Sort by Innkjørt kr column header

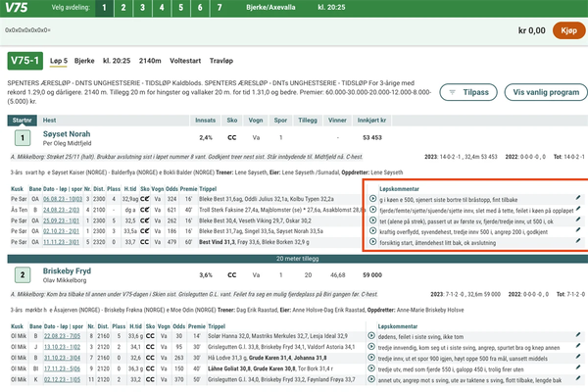(x=371, y=120)
